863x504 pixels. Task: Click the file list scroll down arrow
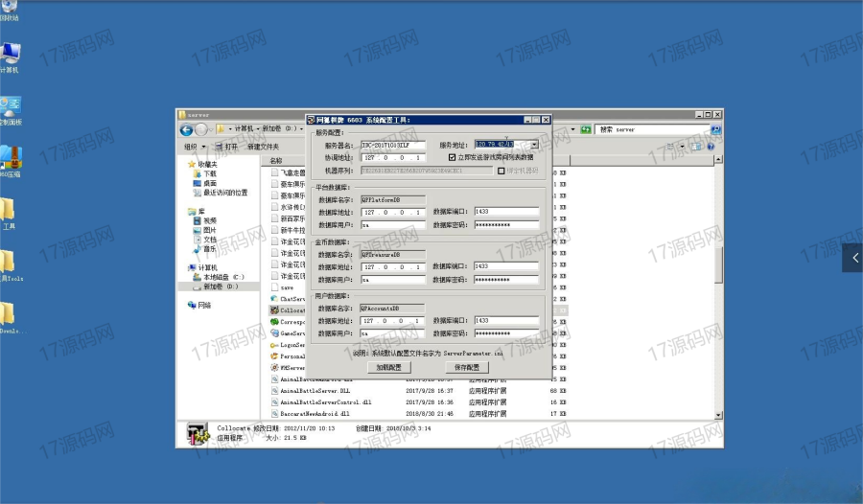(x=718, y=416)
